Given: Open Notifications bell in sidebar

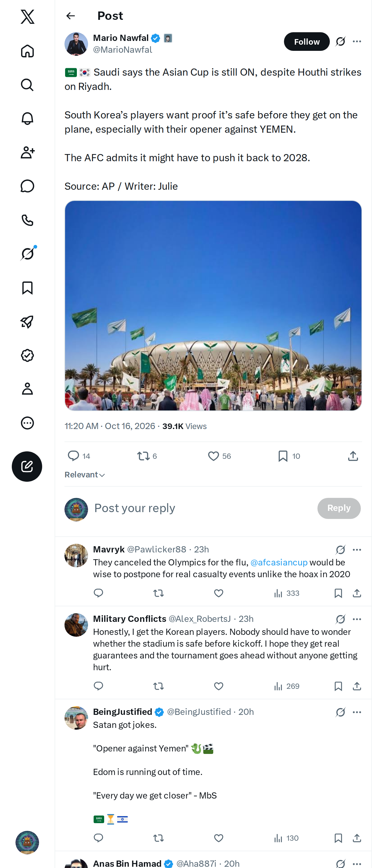Looking at the screenshot, I should [x=27, y=119].
